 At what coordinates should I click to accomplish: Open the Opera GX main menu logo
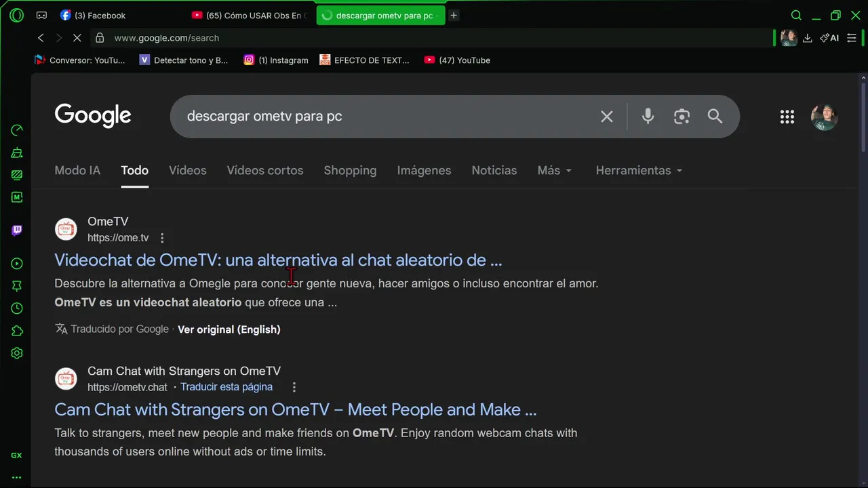[x=16, y=15]
